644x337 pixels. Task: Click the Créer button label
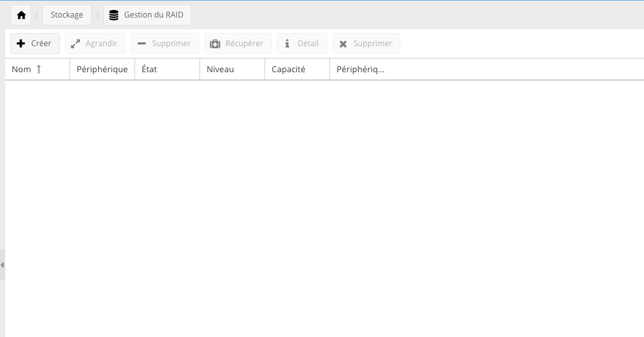pos(41,44)
